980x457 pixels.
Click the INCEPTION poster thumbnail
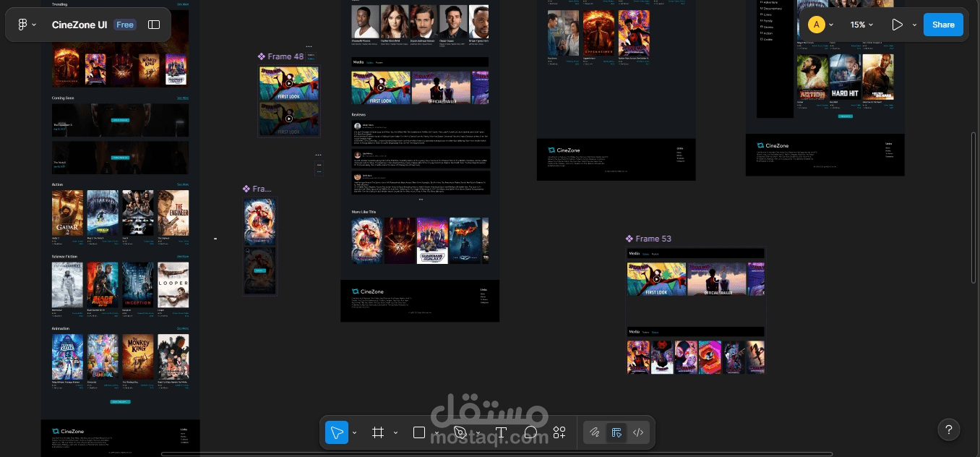(x=138, y=285)
